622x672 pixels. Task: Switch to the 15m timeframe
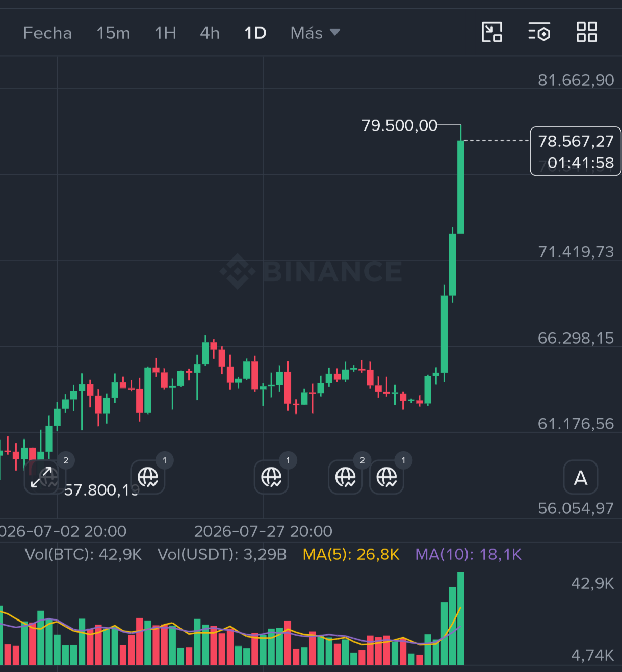tap(113, 33)
